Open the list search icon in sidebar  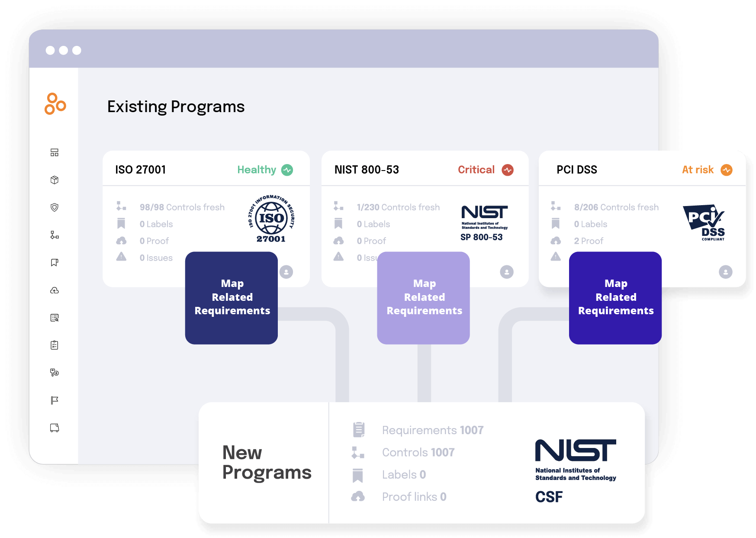coord(55,318)
